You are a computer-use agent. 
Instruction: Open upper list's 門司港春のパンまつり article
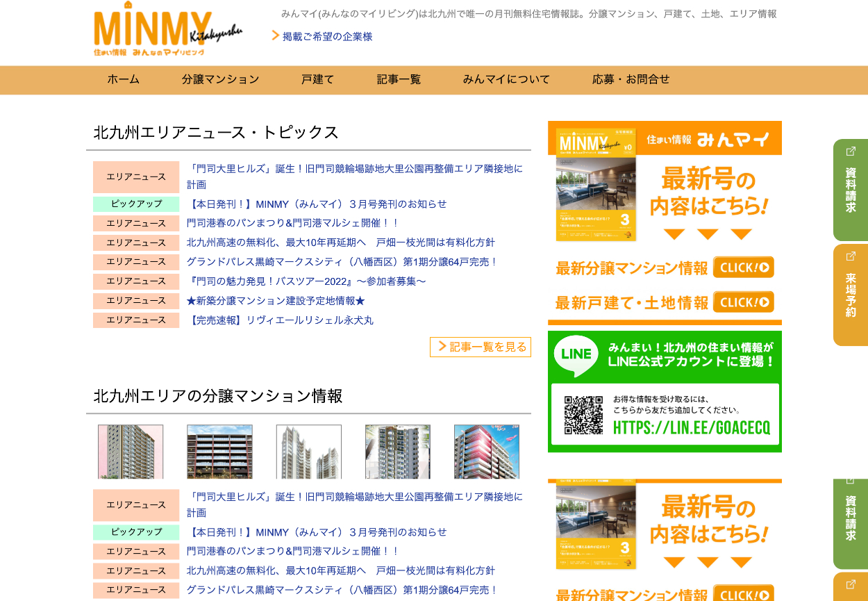point(293,223)
